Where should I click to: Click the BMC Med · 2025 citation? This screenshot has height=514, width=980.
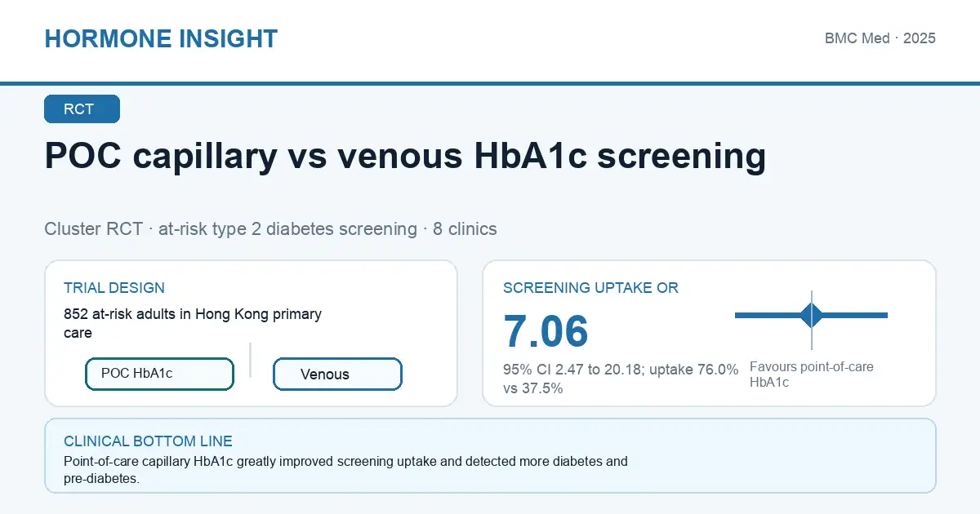[x=880, y=38]
